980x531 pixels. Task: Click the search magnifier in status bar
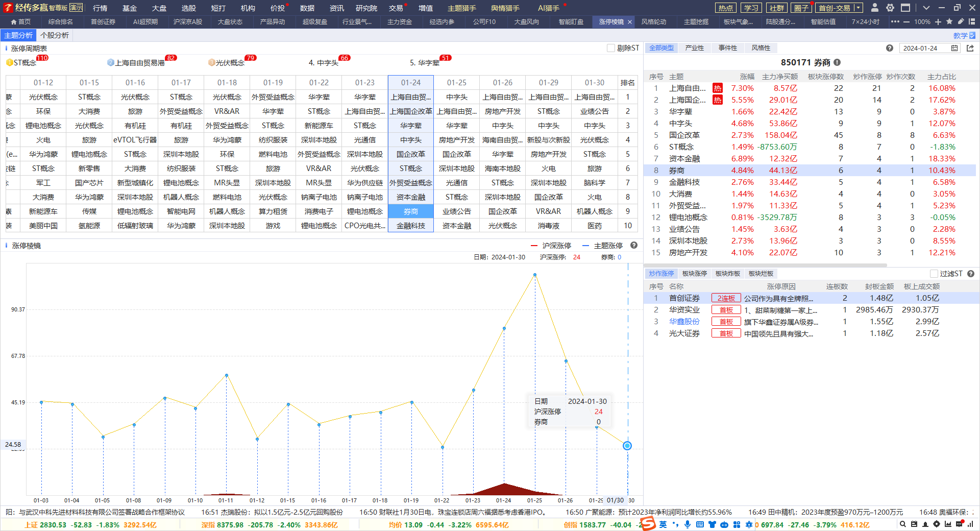click(x=903, y=524)
